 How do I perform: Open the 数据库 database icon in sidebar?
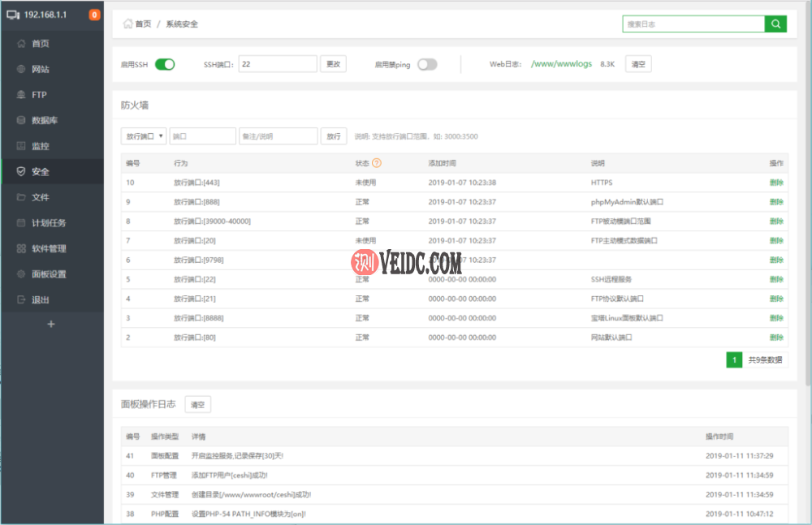click(21, 121)
